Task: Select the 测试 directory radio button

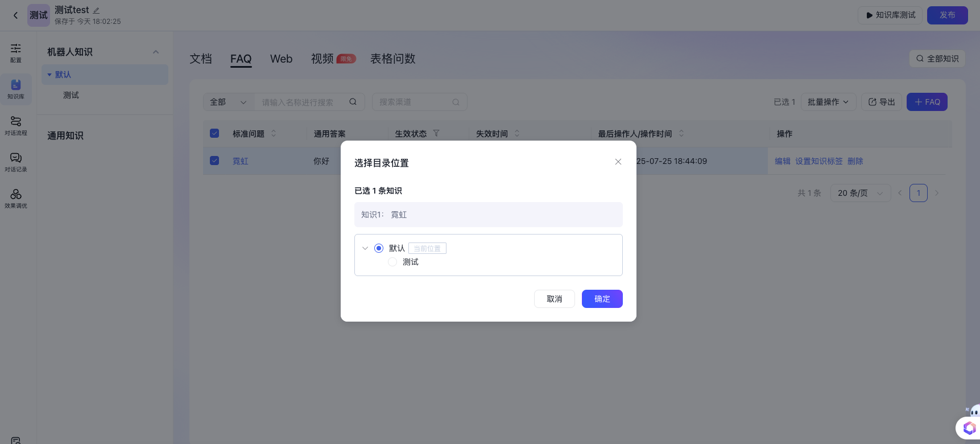Action: (x=392, y=262)
